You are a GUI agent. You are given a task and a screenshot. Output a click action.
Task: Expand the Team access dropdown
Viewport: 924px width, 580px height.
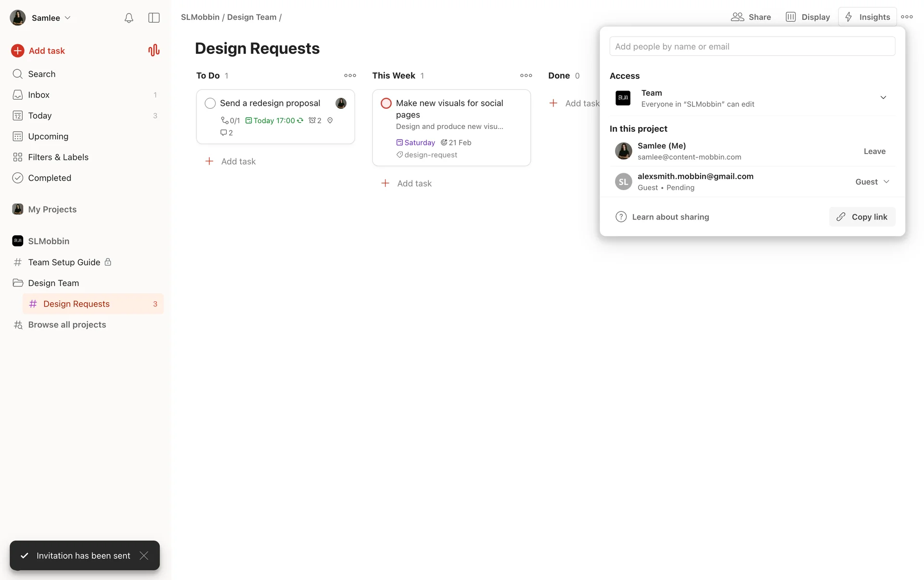point(883,98)
